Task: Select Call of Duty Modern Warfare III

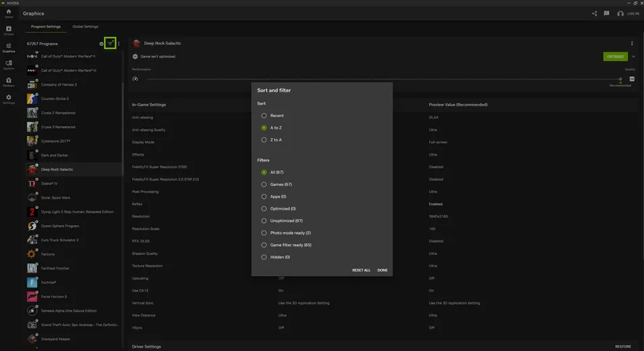Action: [x=74, y=70]
